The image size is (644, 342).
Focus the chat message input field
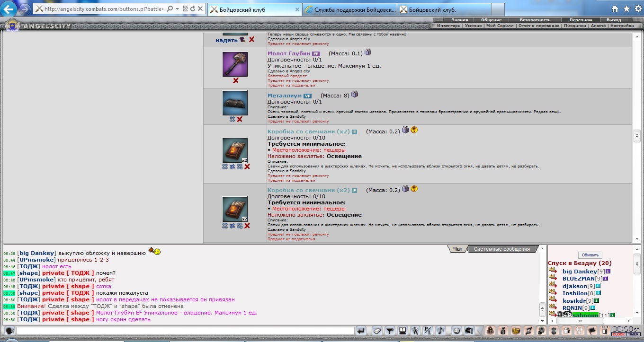click(x=185, y=331)
